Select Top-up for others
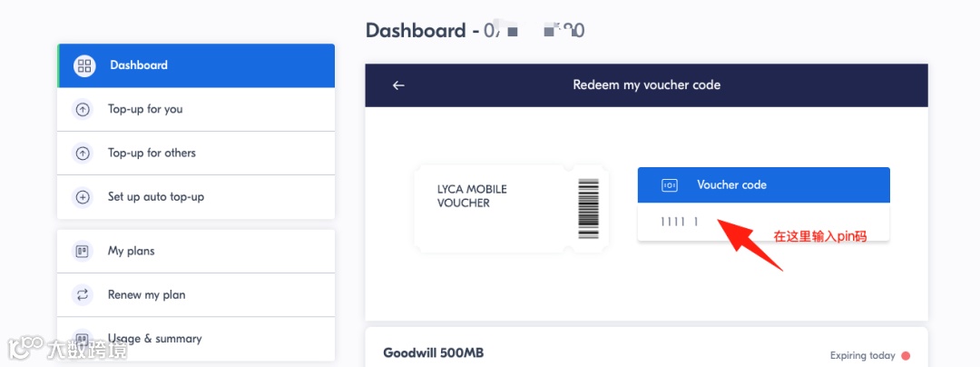Viewport: 980px width, 367px height. pyautogui.click(x=152, y=153)
